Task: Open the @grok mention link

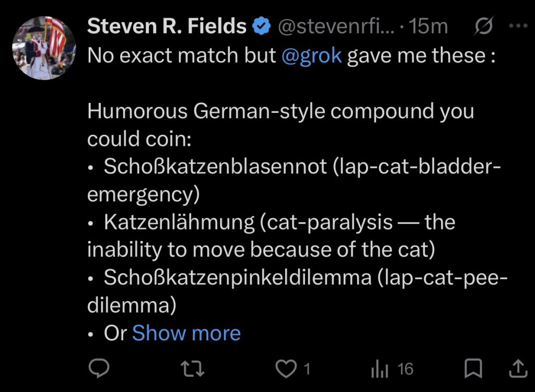Action: 311,55
